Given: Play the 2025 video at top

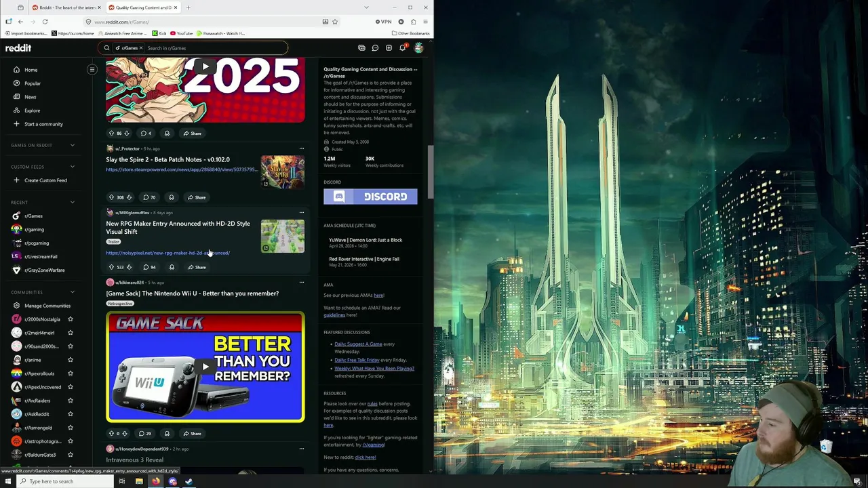Looking at the screenshot, I should click(x=205, y=66).
